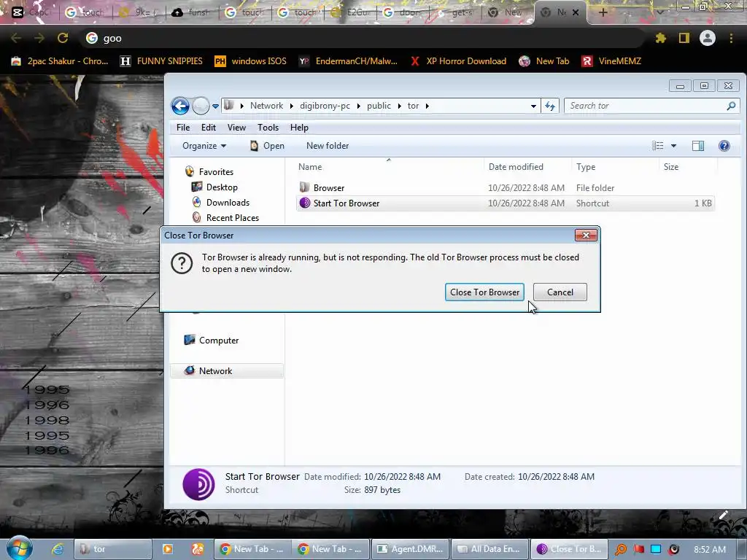Open address bar history dropdown

point(533,106)
